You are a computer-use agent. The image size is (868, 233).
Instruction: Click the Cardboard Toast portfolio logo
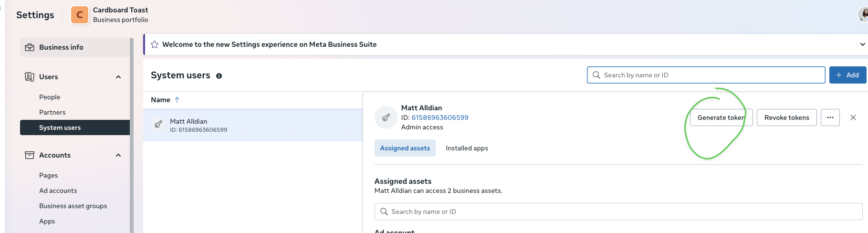tap(80, 15)
